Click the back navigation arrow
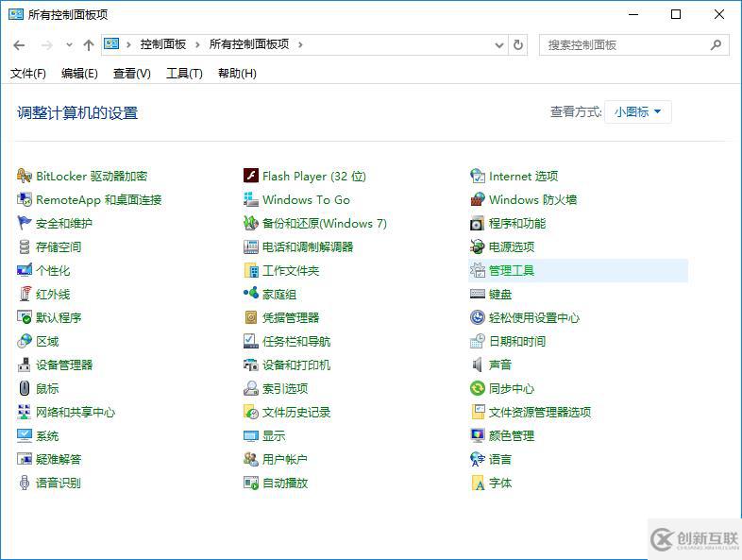 [x=19, y=45]
